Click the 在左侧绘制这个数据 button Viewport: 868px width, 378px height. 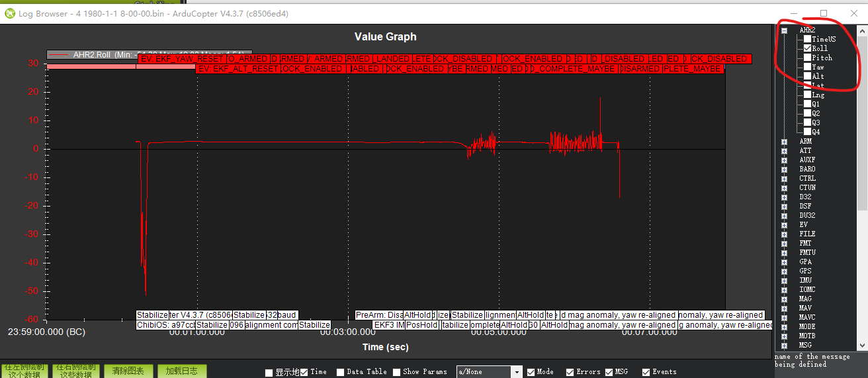pyautogui.click(x=24, y=371)
